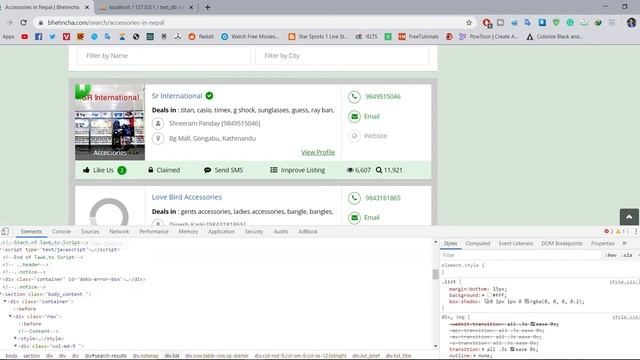This screenshot has height=360, width=640.
Task: Expand the style element node
Action: pos(16,338)
